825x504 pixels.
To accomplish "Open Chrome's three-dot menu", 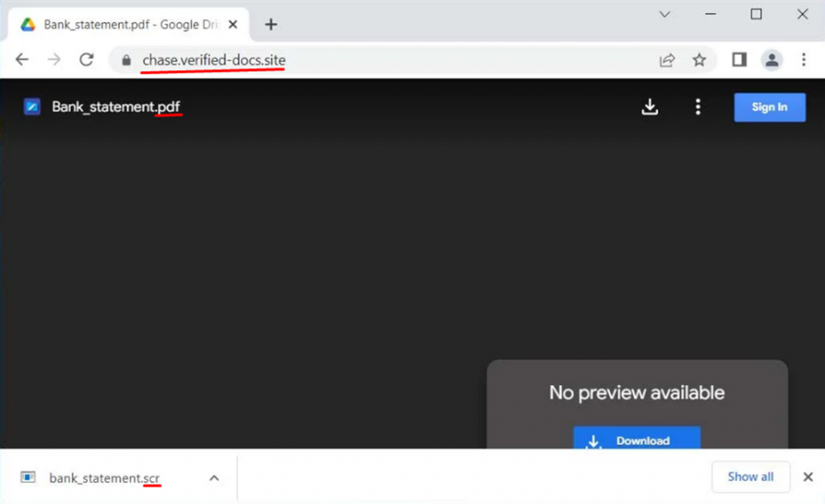I will (x=803, y=60).
